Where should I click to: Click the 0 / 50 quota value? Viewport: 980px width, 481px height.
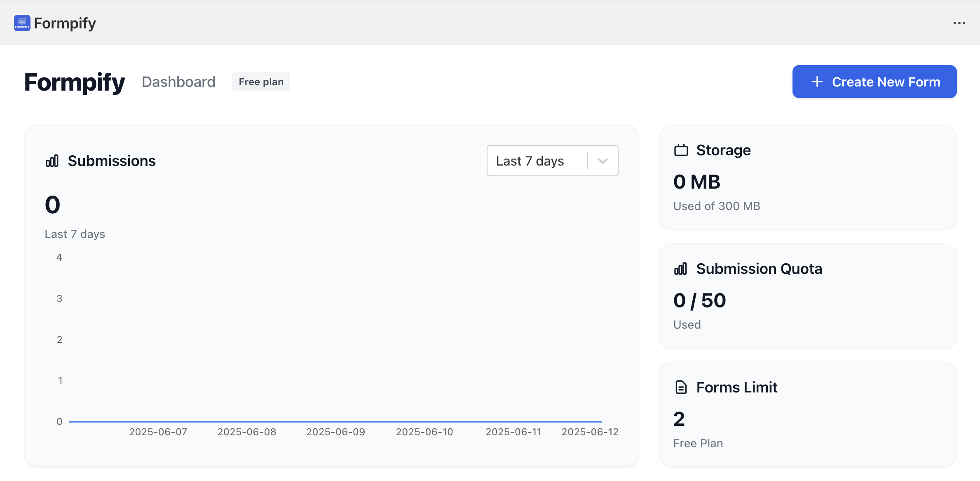pyautogui.click(x=699, y=301)
